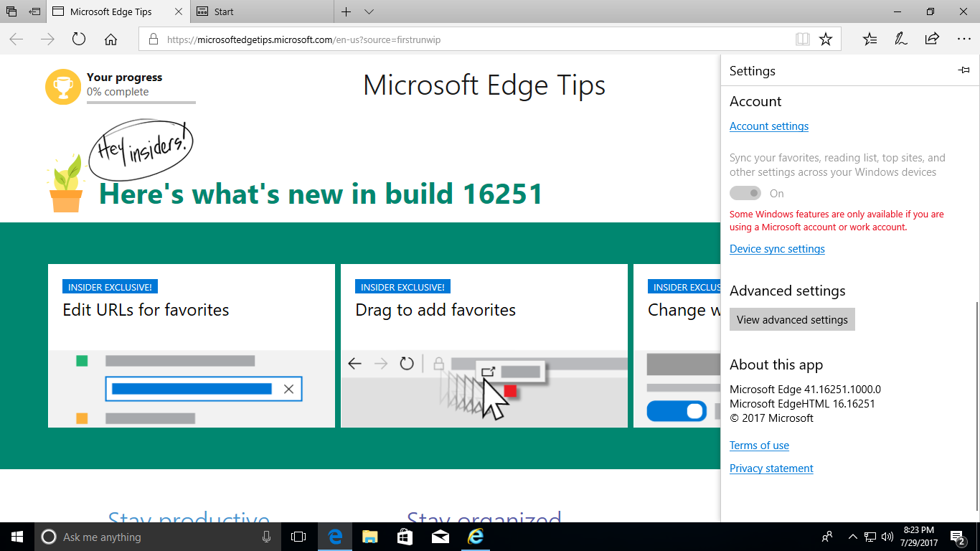
Task: Close the Microsoft Edge Tips tab
Action: point(178,12)
